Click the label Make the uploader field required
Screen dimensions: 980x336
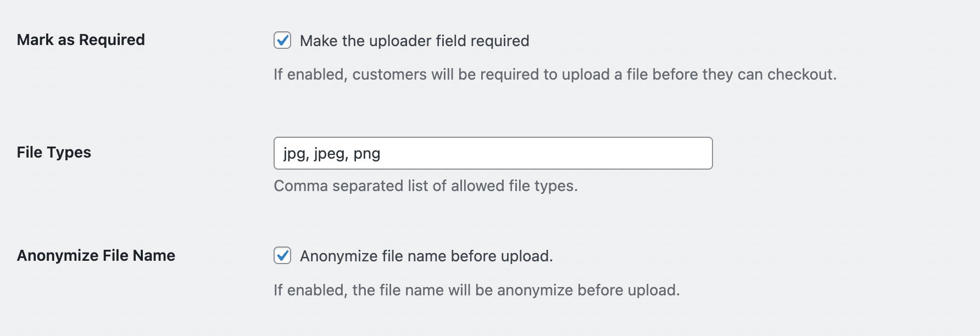pyautogui.click(x=414, y=40)
